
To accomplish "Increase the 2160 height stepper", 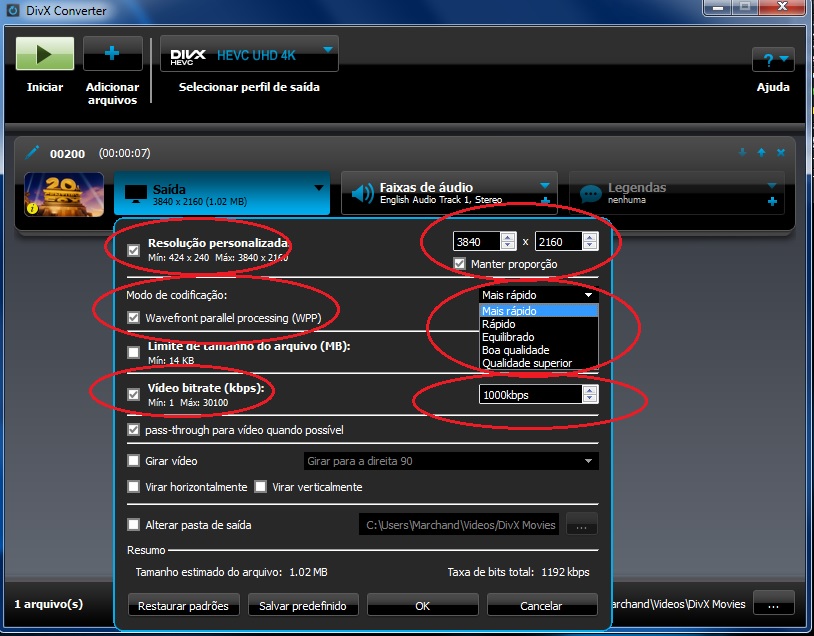I will [x=590, y=237].
